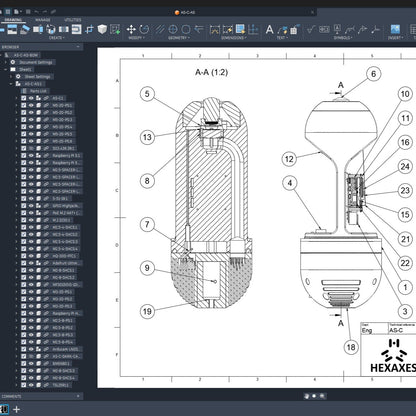Image resolution: width=416 pixels, height=416 pixels.
Task: Select the Break View tool
Action: click(63, 30)
